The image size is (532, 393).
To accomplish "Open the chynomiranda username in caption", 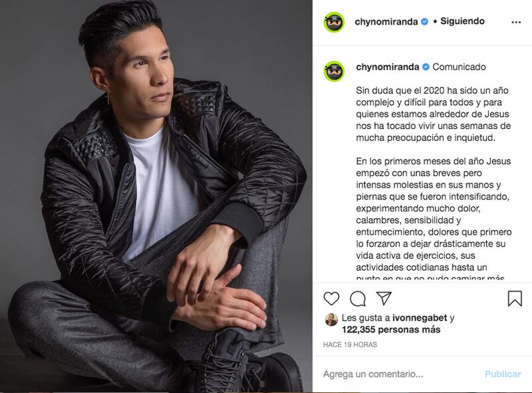I will coord(388,67).
